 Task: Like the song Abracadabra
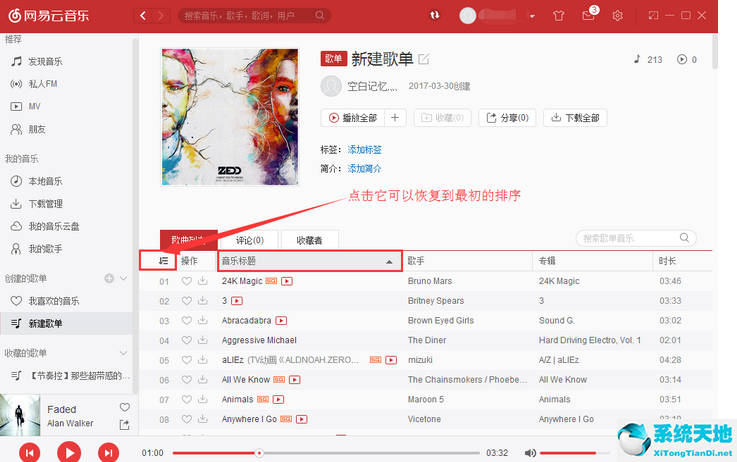tap(187, 321)
